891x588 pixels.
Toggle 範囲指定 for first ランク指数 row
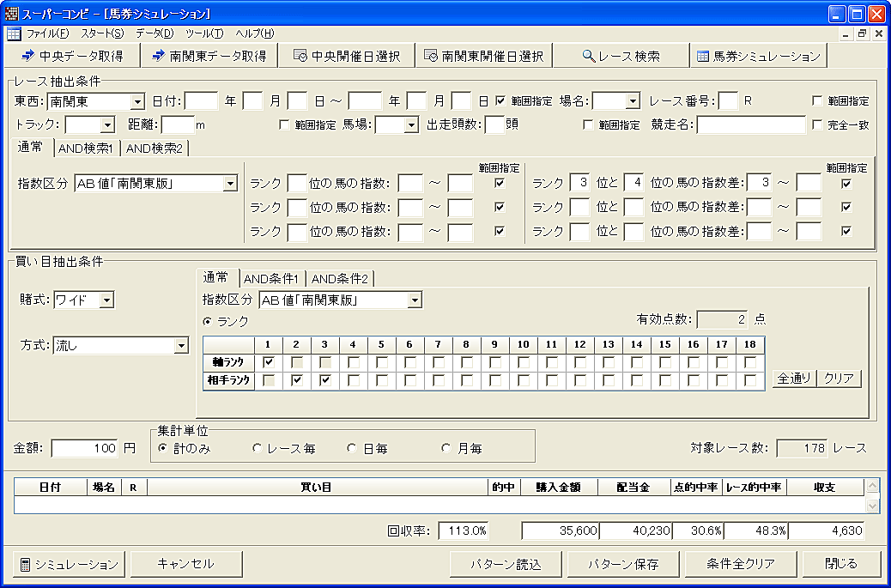click(500, 184)
